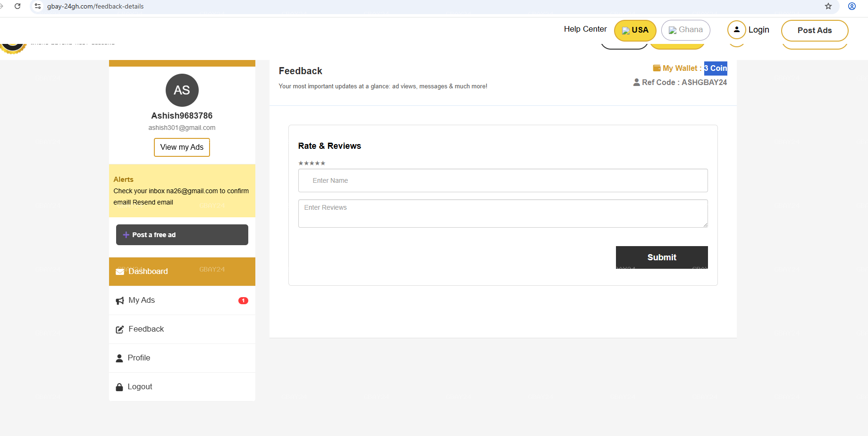Select Logout in the sidebar
The width and height of the screenshot is (868, 436).
140,387
